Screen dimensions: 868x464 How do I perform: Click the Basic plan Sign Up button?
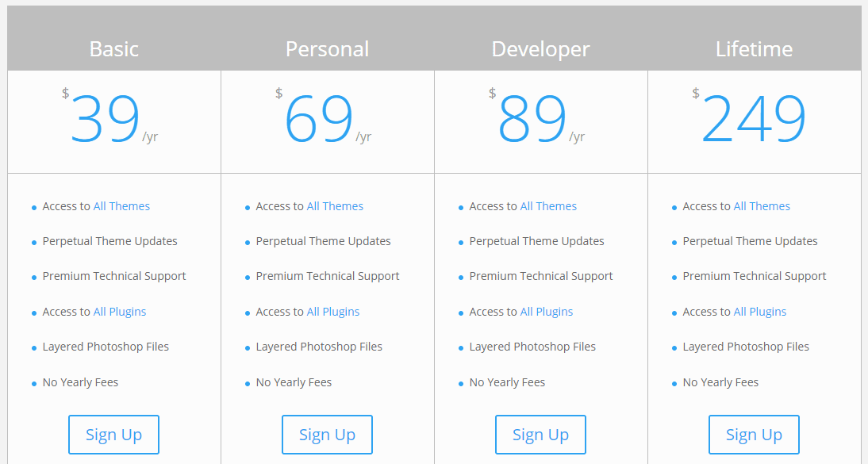pyautogui.click(x=113, y=435)
